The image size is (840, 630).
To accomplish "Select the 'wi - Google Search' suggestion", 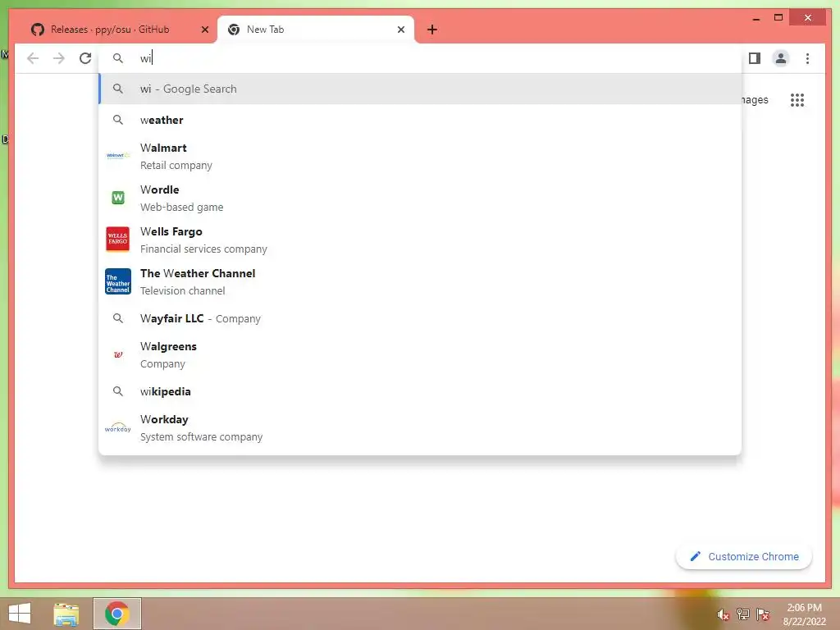I will click(x=420, y=89).
